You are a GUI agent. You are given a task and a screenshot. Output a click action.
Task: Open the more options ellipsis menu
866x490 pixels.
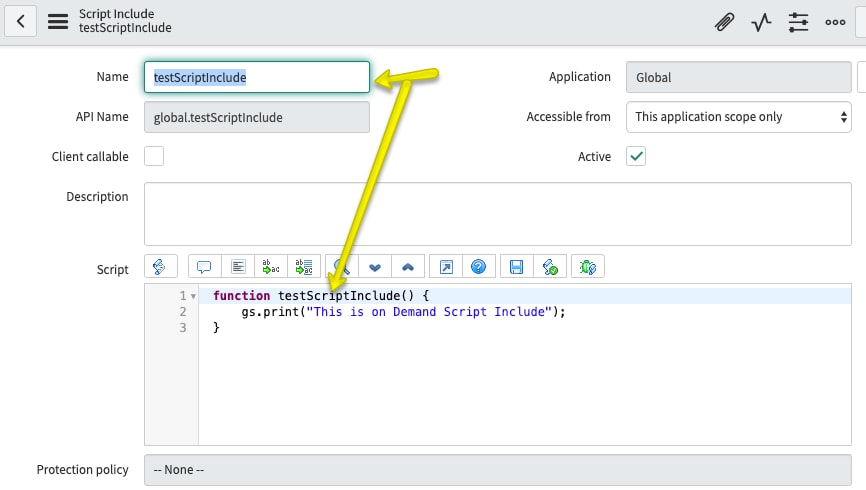point(835,22)
